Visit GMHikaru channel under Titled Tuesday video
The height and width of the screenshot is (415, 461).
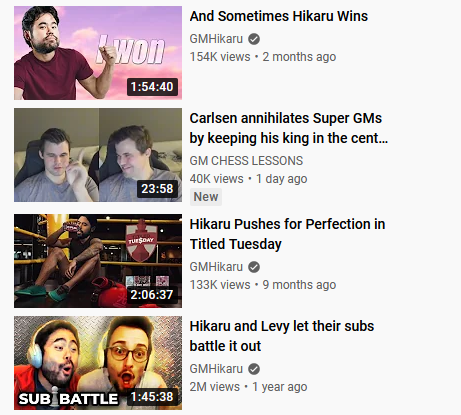[x=216, y=267]
